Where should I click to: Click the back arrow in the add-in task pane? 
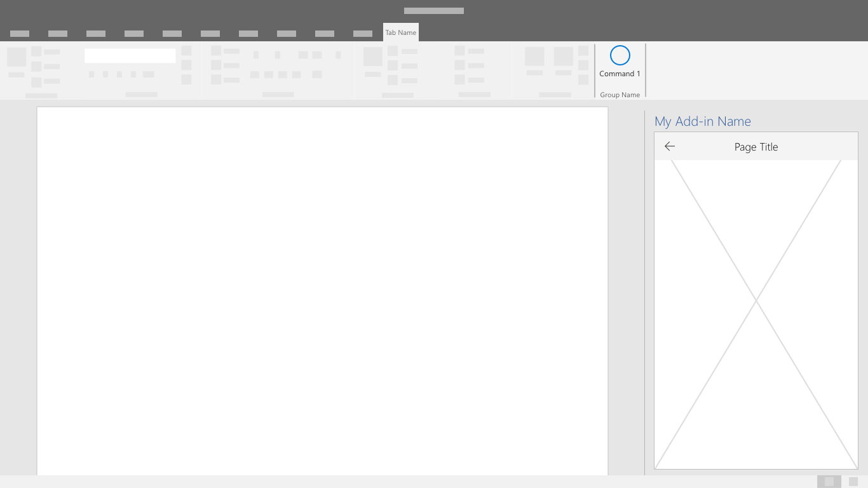(x=669, y=146)
